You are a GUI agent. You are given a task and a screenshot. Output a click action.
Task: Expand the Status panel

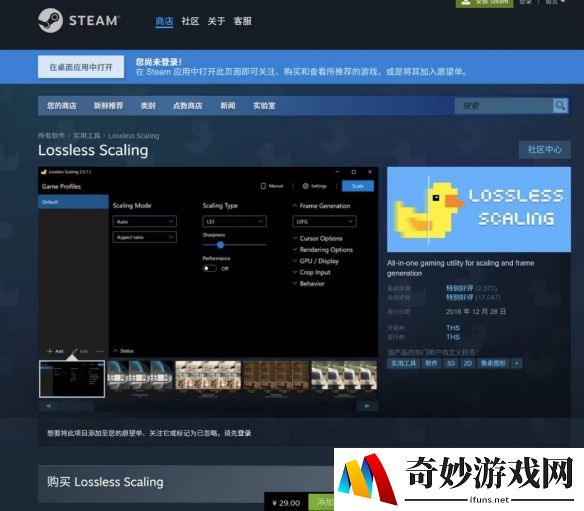(123, 351)
